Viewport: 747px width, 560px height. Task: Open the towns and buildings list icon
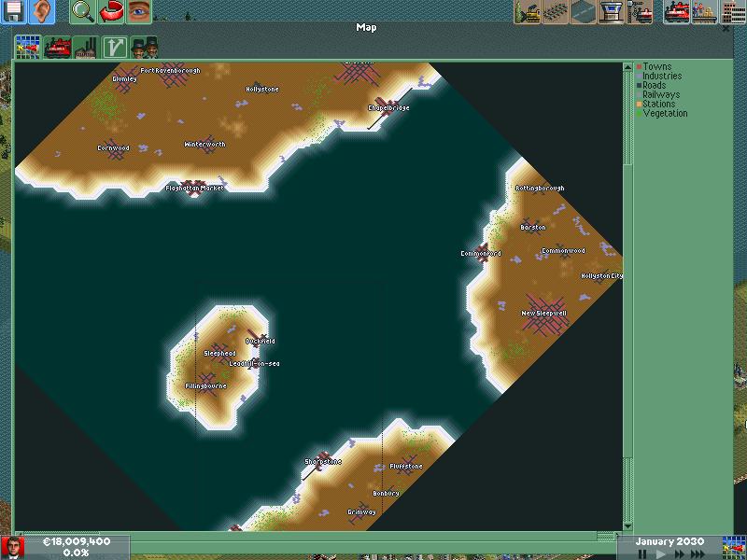pos(733,11)
